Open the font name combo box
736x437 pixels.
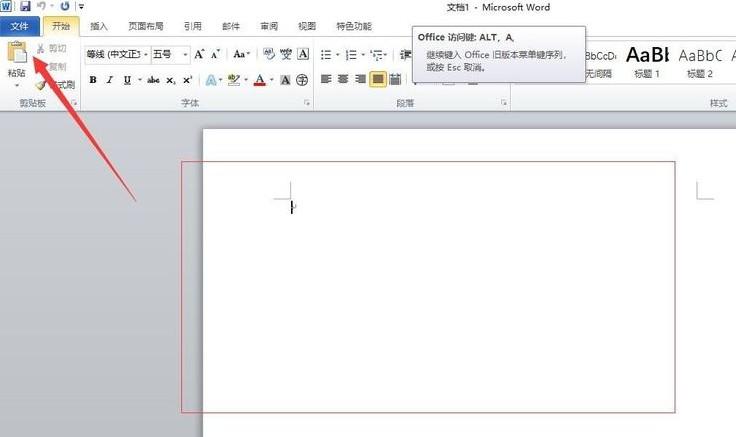117,54
